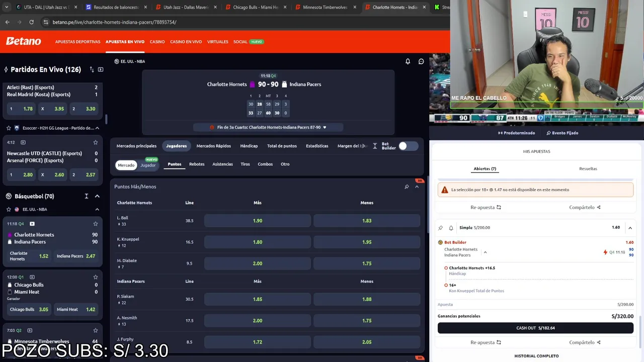Select the Combos sub-tab
Image resolution: width=644 pixels, height=362 pixels.
pos(265,164)
